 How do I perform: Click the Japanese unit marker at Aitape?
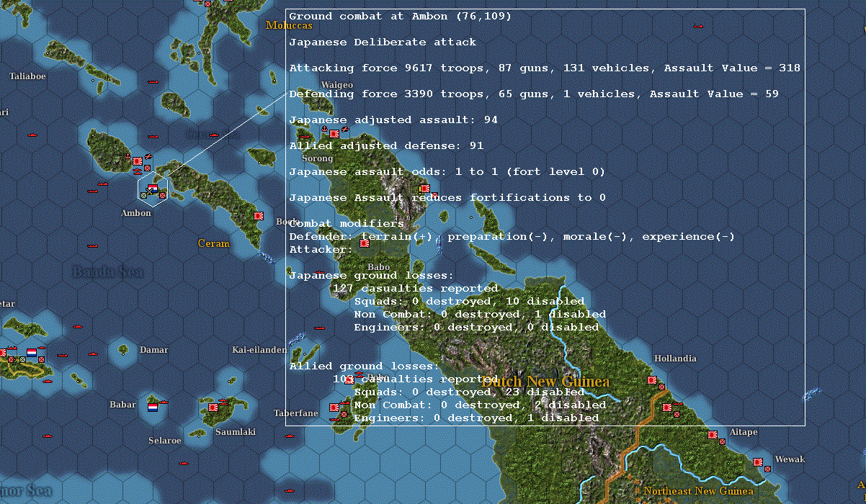(x=722, y=441)
